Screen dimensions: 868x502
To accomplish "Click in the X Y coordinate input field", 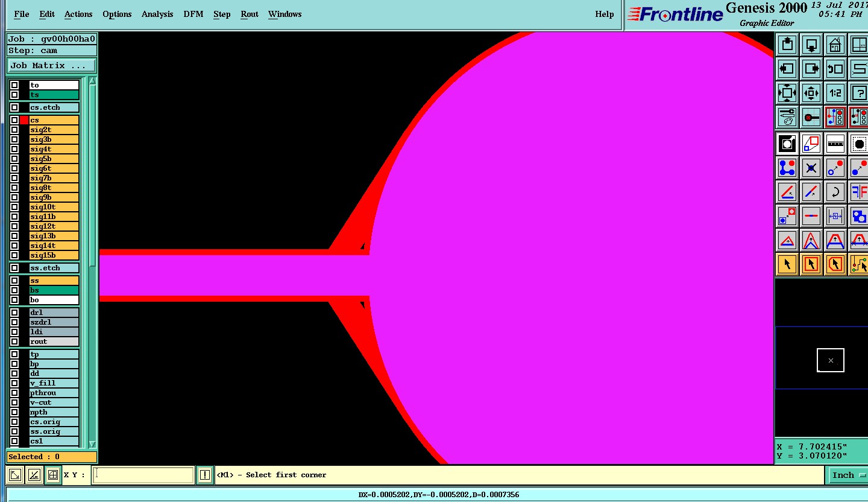I will coord(143,475).
